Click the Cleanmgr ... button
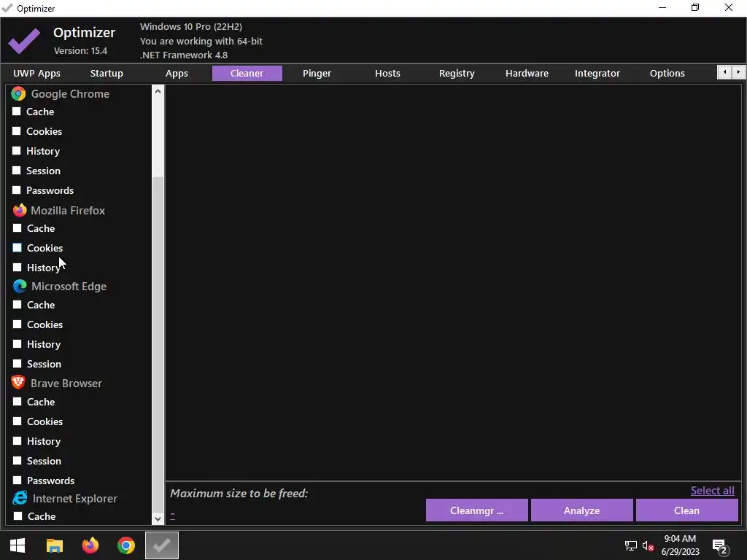 [476, 510]
